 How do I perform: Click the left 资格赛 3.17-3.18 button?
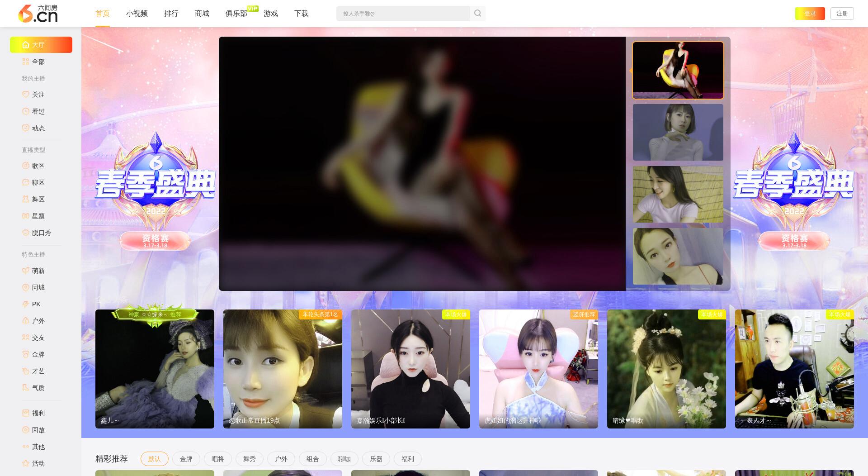pyautogui.click(x=155, y=241)
